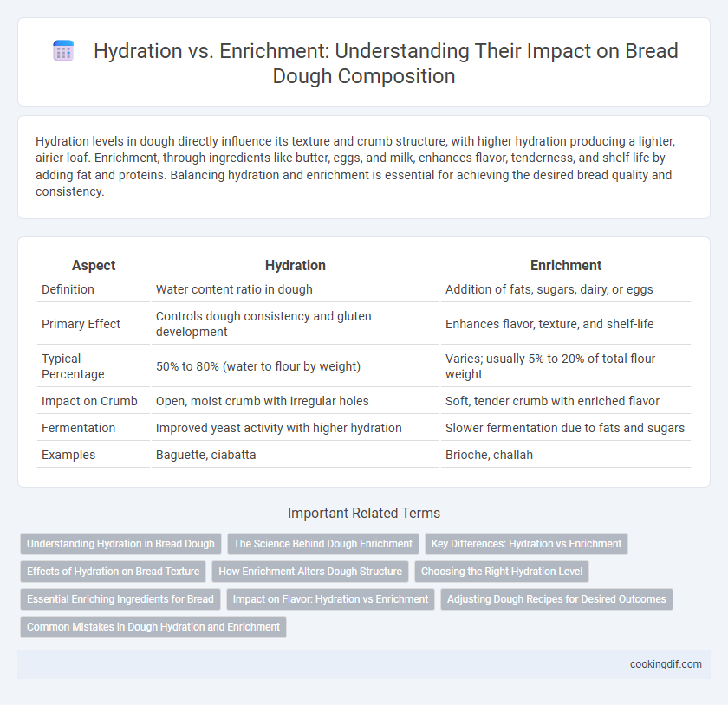Open Choosing the Right Hydration Level tag
Image resolution: width=728 pixels, height=705 pixels.
click(502, 572)
